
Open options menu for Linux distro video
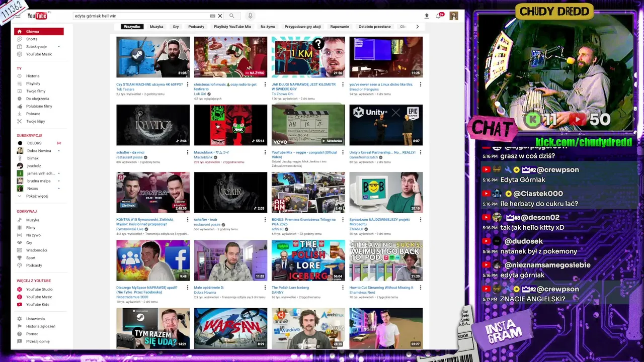(421, 84)
